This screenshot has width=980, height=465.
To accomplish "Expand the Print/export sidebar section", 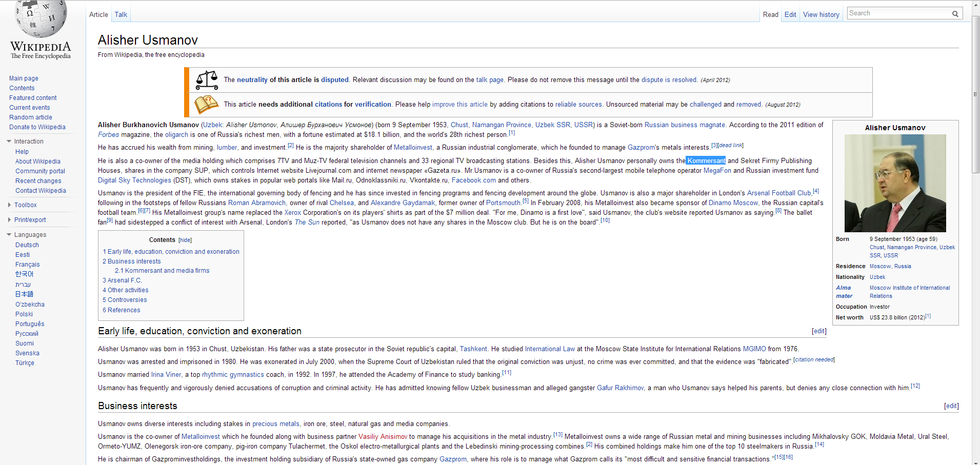I will point(9,220).
